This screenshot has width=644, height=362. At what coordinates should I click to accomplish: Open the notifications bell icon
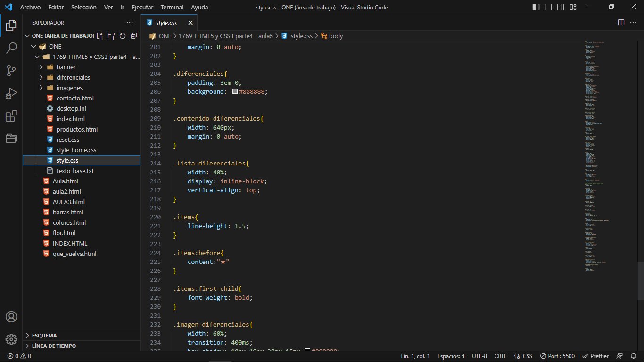634,356
